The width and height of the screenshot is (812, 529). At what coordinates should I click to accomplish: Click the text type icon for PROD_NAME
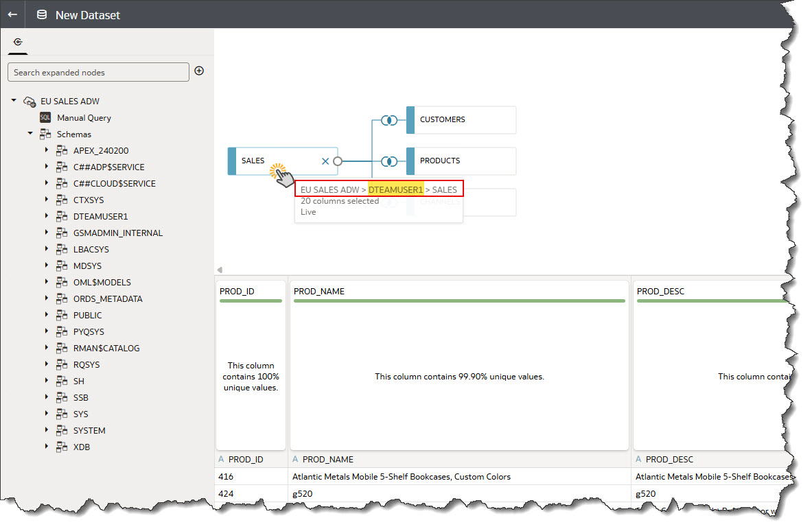pos(295,459)
